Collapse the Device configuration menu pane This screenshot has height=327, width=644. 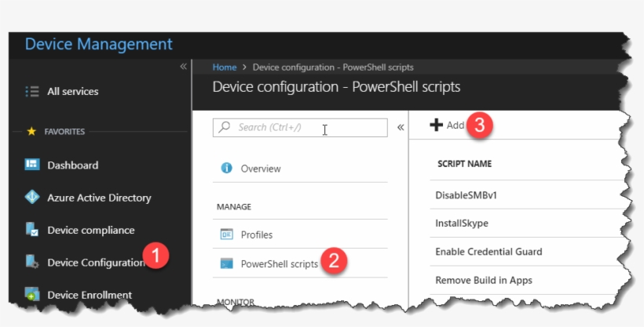pos(400,127)
